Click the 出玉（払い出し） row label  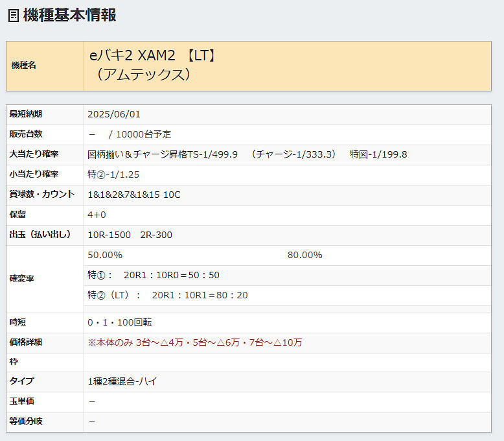[40, 234]
